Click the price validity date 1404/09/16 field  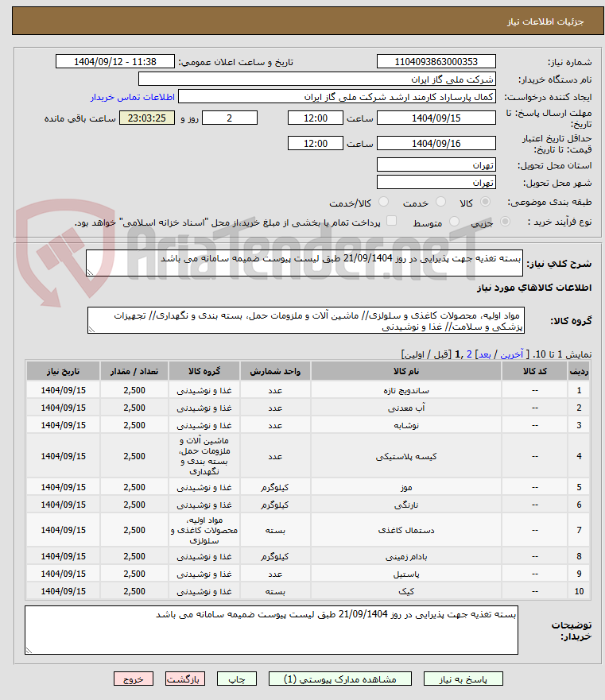tap(436, 143)
